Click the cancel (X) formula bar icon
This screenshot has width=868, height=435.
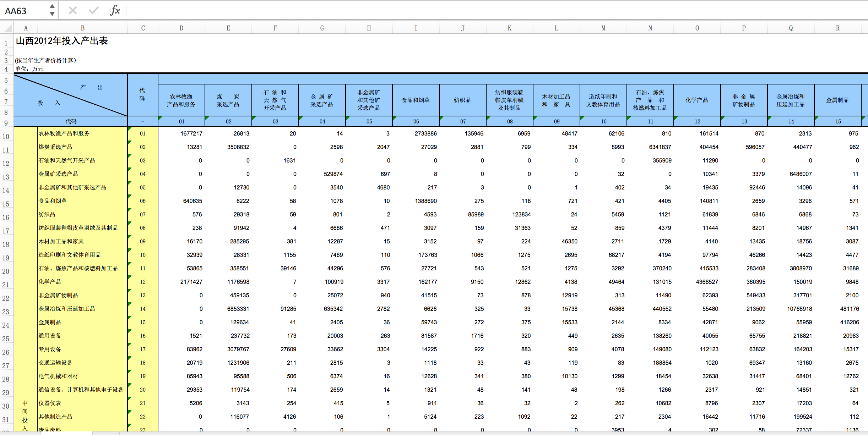click(73, 10)
